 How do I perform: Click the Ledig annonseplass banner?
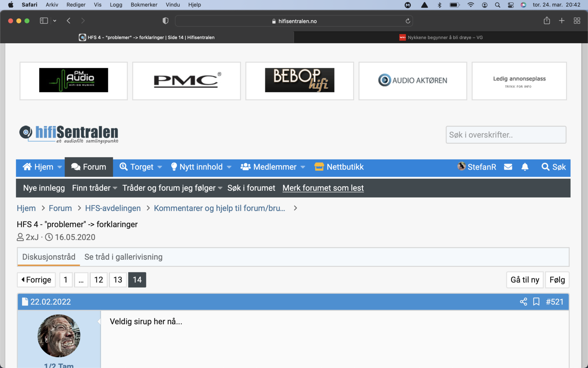click(519, 81)
